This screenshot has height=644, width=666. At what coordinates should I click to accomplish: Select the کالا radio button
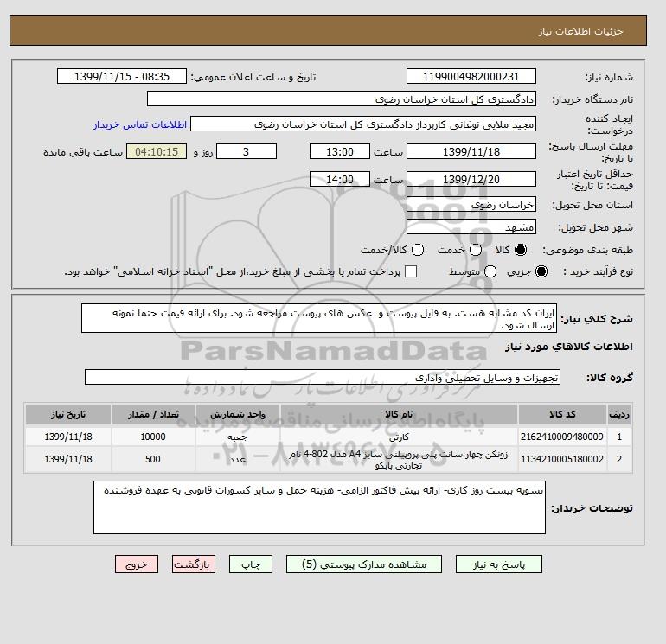click(521, 250)
